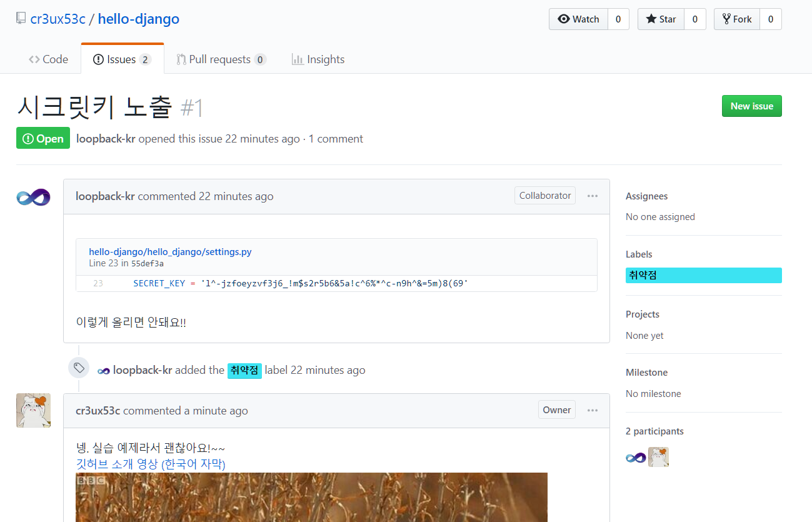Click the first comment's 22 minutes ago timestamp
The width and height of the screenshot is (812, 522).
[x=236, y=196]
